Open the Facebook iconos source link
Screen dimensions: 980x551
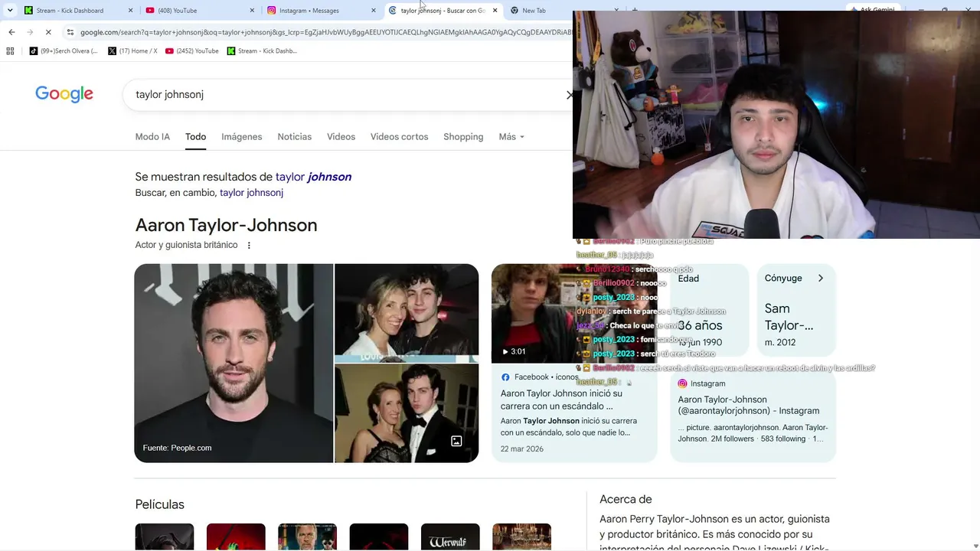540,377
